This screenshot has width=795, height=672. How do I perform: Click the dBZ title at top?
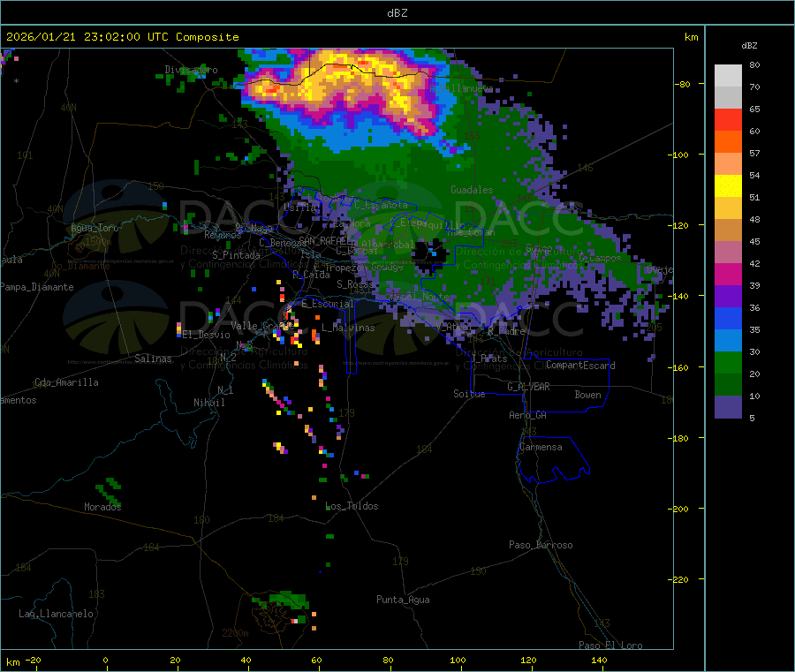point(397,13)
